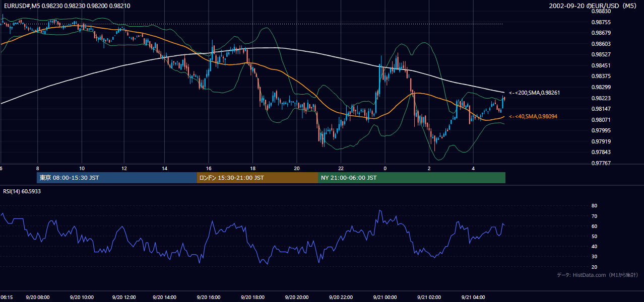Click the 0.97843 price axis value

601,152
